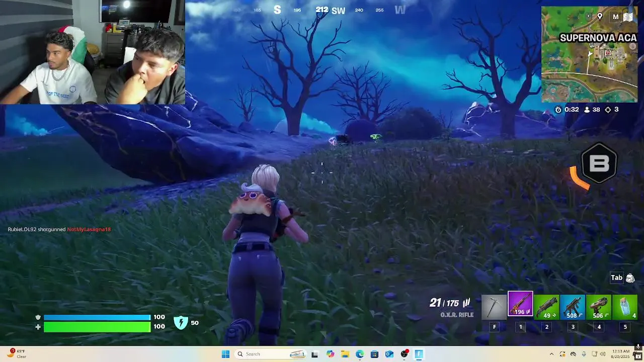Image resolution: width=644 pixels, height=362 pixels.
Task: Click the 0:32 storm timer value
Action: tap(572, 110)
